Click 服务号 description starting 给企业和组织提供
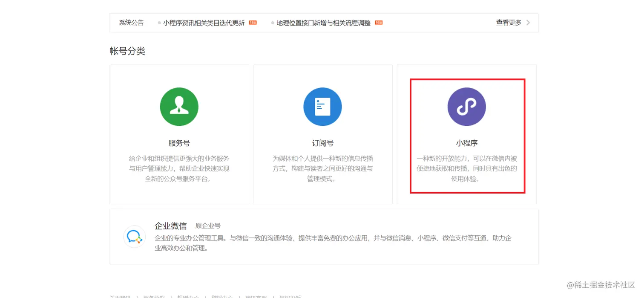This screenshot has width=644, height=298. (179, 168)
